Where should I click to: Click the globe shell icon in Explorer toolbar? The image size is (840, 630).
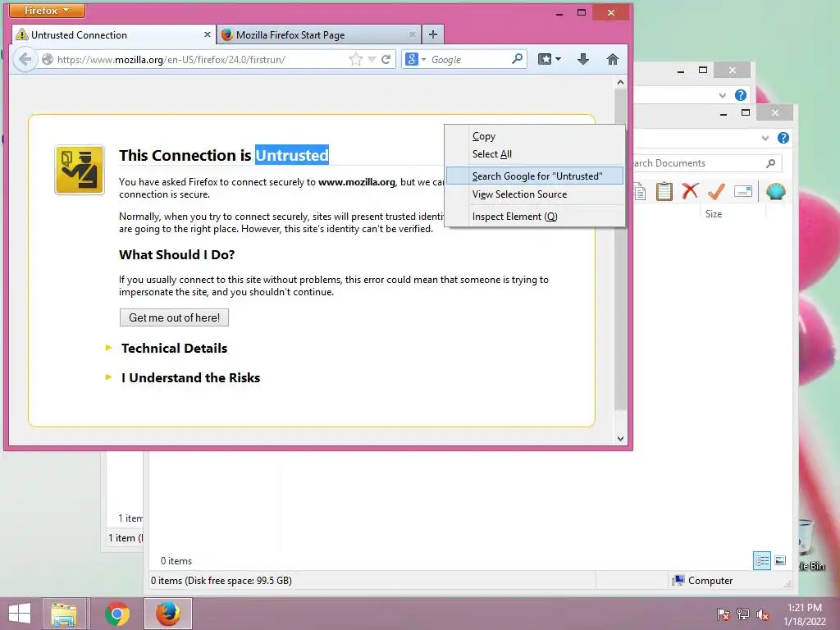point(776,191)
